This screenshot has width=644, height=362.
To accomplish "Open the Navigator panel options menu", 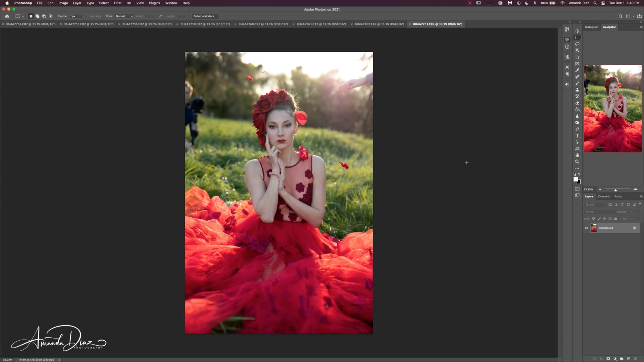I will tap(641, 27).
